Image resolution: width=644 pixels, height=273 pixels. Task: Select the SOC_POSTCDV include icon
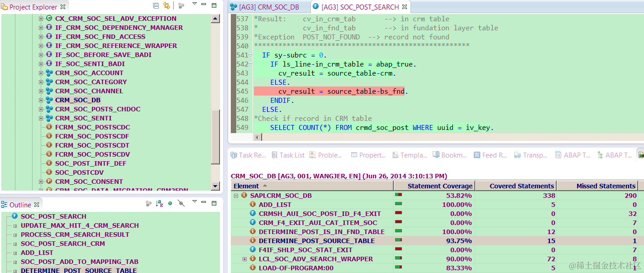pos(49,172)
